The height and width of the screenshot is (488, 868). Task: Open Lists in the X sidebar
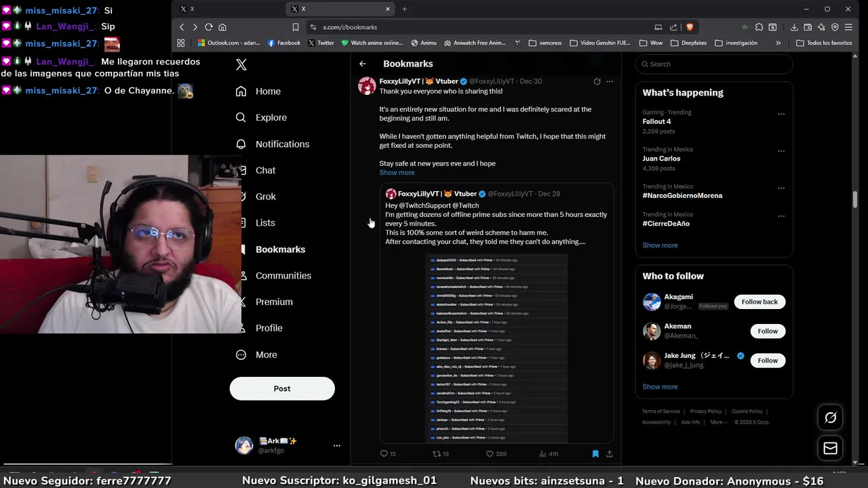(x=258, y=222)
